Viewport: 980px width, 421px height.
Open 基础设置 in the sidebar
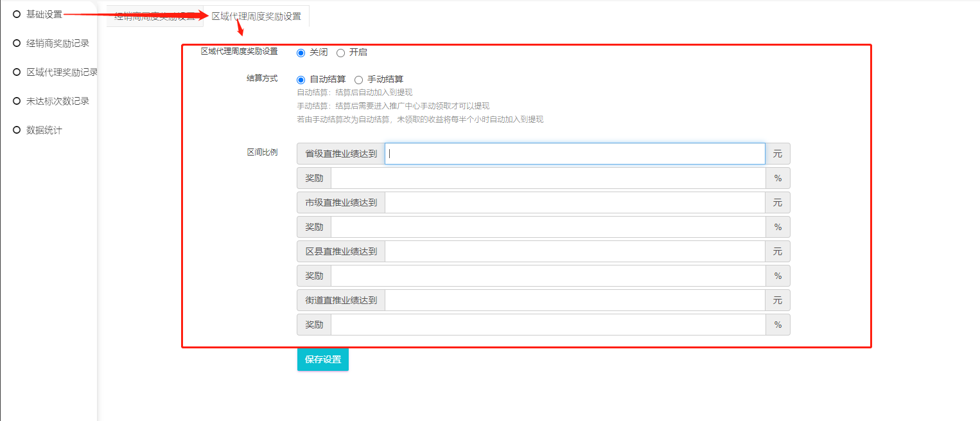point(44,14)
